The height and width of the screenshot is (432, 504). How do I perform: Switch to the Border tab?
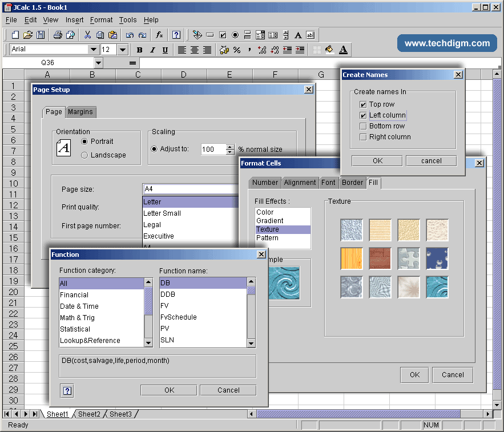(x=352, y=183)
